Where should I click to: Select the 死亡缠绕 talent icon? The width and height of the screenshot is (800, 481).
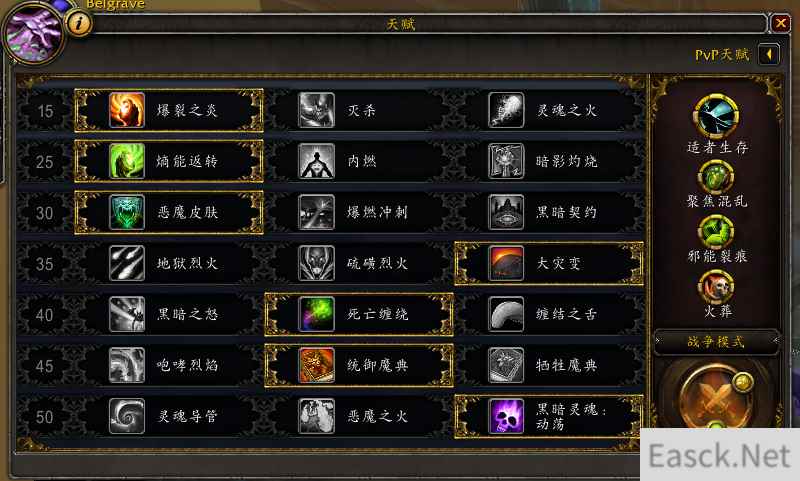click(x=316, y=314)
